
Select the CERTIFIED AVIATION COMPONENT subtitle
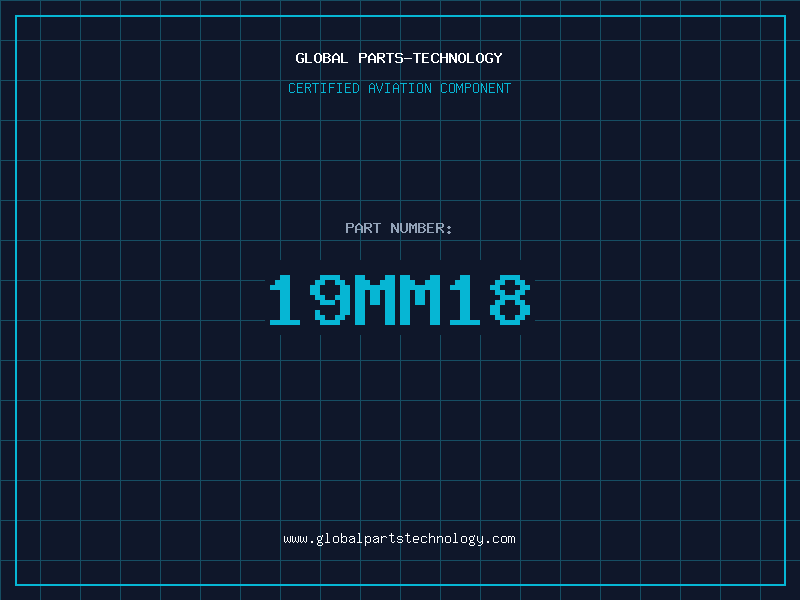[399, 88]
